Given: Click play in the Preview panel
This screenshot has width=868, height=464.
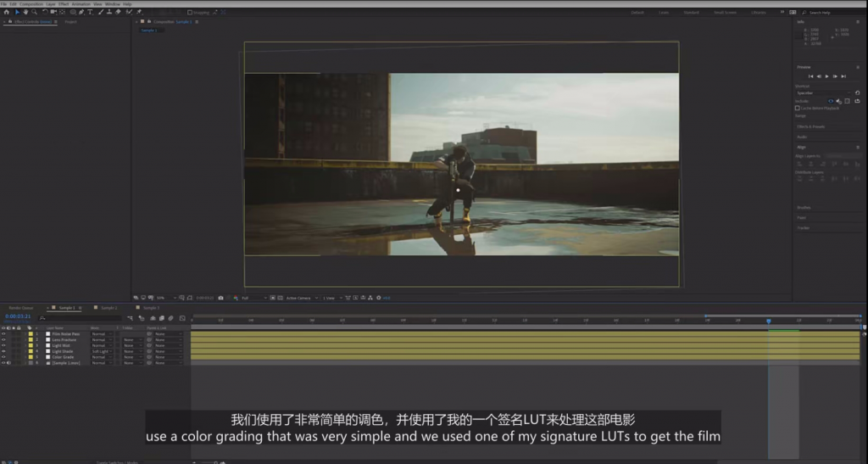Looking at the screenshot, I should click(x=827, y=76).
